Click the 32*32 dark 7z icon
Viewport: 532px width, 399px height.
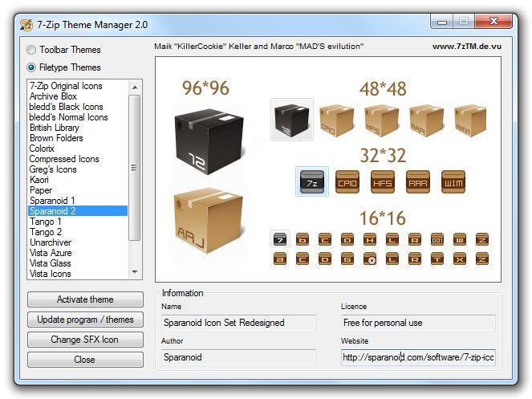312,181
